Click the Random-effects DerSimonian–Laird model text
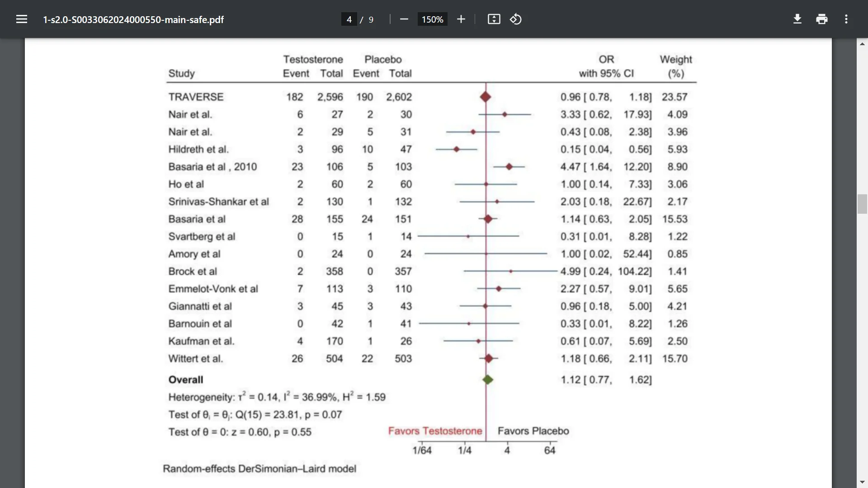The image size is (868, 488). pos(259,469)
